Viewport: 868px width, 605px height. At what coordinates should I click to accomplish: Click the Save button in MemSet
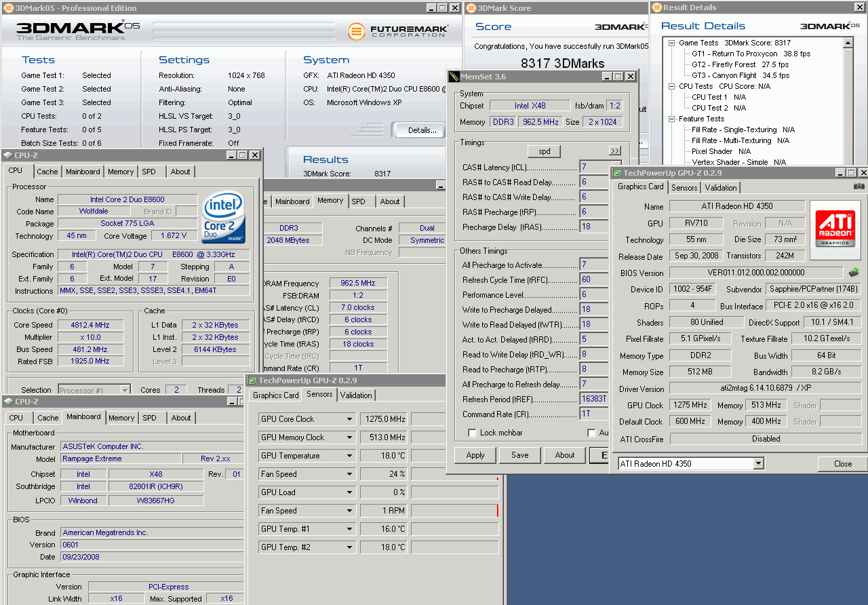pos(520,455)
